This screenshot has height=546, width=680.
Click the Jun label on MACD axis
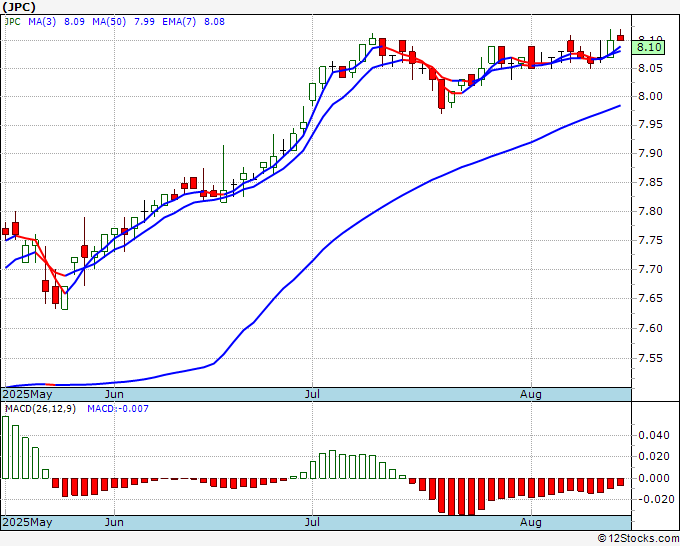[114, 522]
